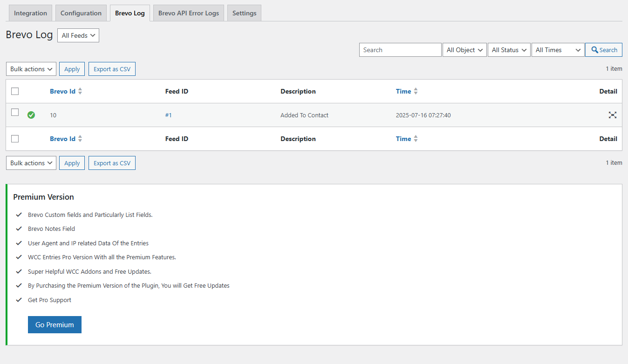The height and width of the screenshot is (364, 628).
Task: Click the Go Premium button
Action: point(55,325)
